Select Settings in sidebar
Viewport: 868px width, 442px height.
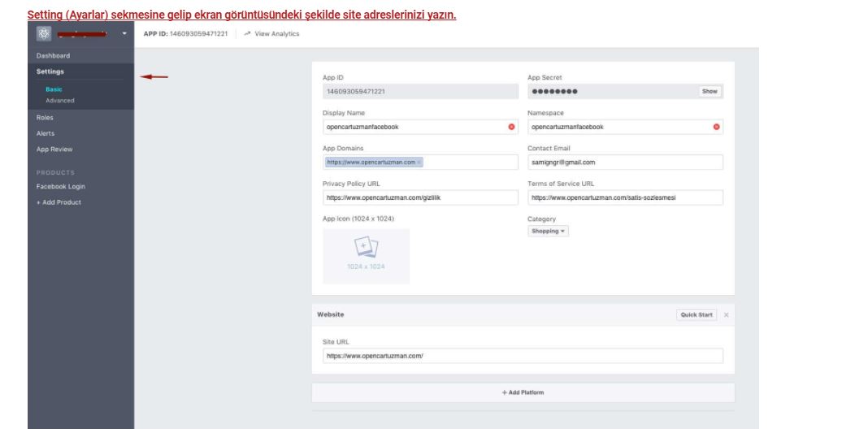tap(50, 71)
